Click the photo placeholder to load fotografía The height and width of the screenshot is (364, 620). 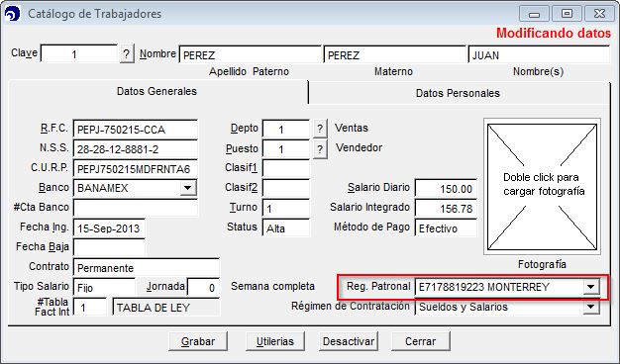coord(542,187)
